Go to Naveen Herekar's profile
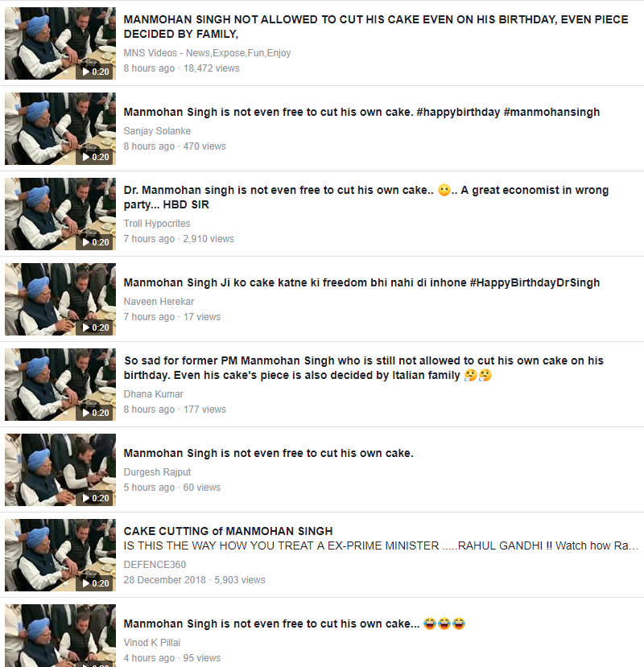The width and height of the screenshot is (644, 667). 159,301
